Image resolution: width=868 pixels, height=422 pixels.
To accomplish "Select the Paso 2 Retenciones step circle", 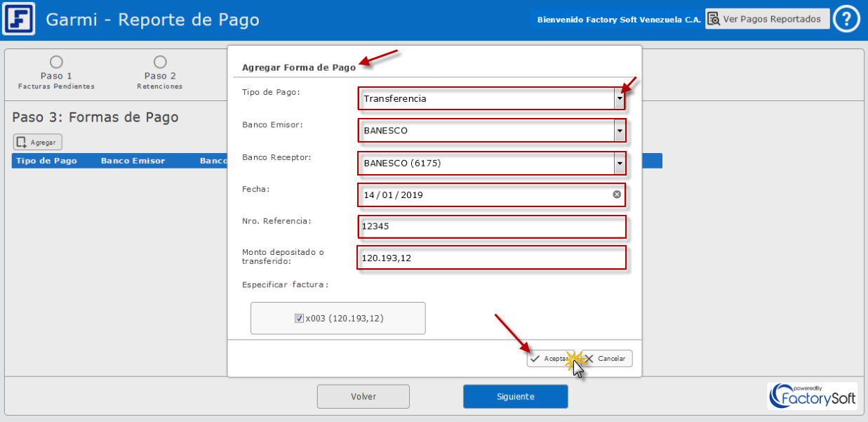I will 160,62.
